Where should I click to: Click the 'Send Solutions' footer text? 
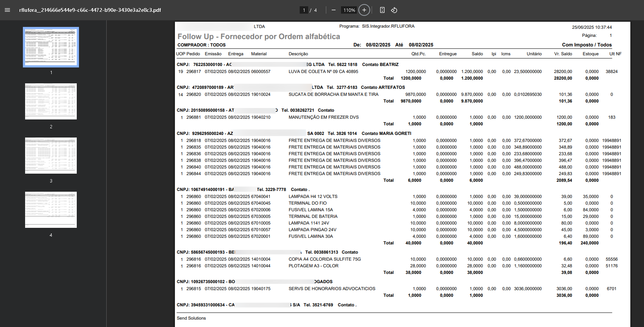tap(191, 318)
